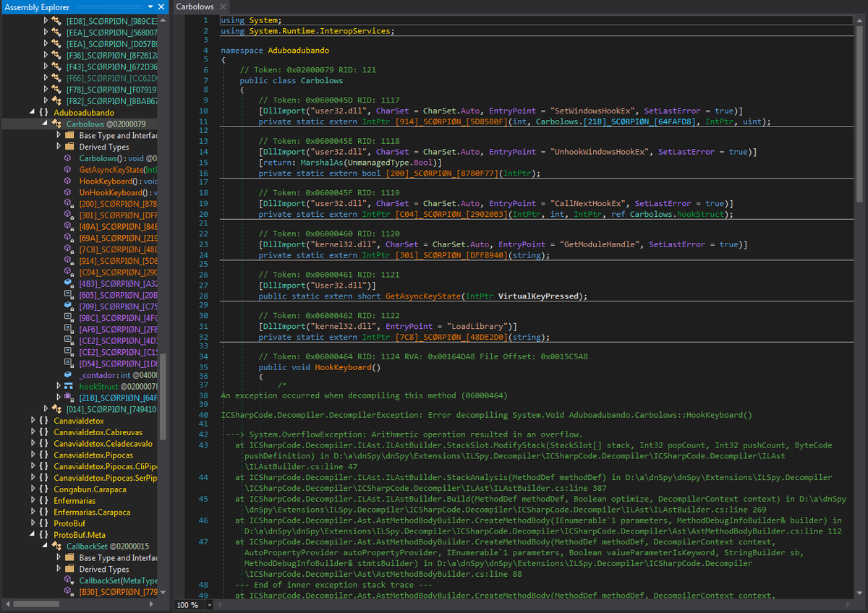Select the Enfermarias.Carapaca namespace row
Viewport: 868px width, 613px height.
92,513
